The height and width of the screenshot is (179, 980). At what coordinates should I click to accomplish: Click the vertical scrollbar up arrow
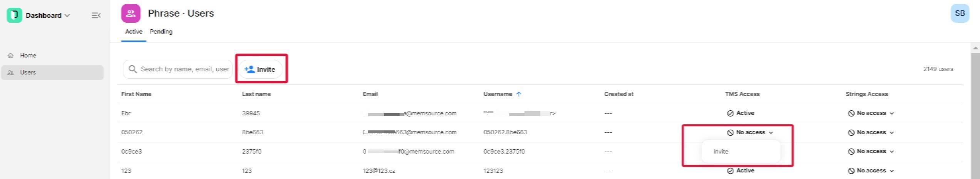(975, 48)
